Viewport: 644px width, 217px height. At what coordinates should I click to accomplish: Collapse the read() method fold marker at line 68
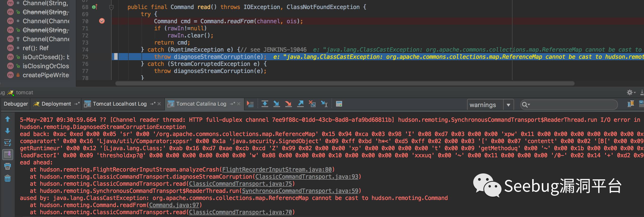pyautogui.click(x=112, y=7)
